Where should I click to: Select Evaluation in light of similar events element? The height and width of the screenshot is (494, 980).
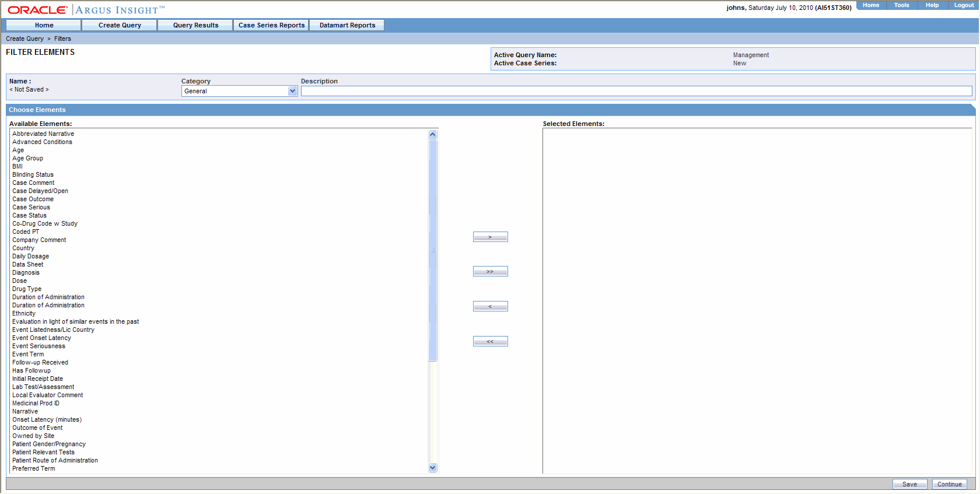[75, 321]
